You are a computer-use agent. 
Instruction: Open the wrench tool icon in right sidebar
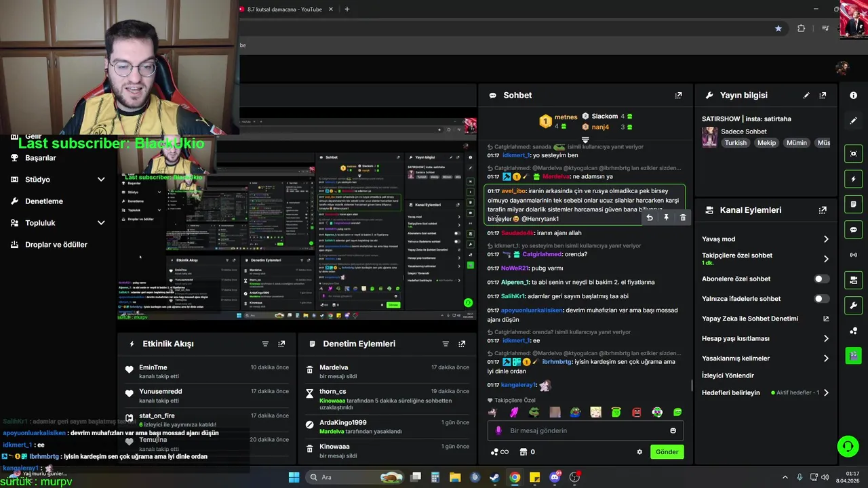(853, 305)
